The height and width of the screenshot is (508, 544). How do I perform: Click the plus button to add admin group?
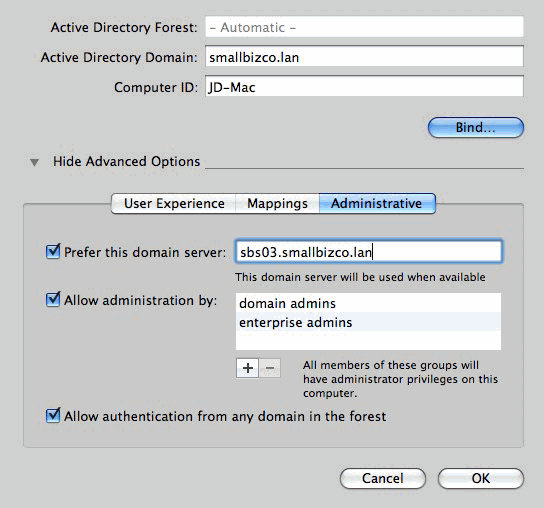click(247, 368)
